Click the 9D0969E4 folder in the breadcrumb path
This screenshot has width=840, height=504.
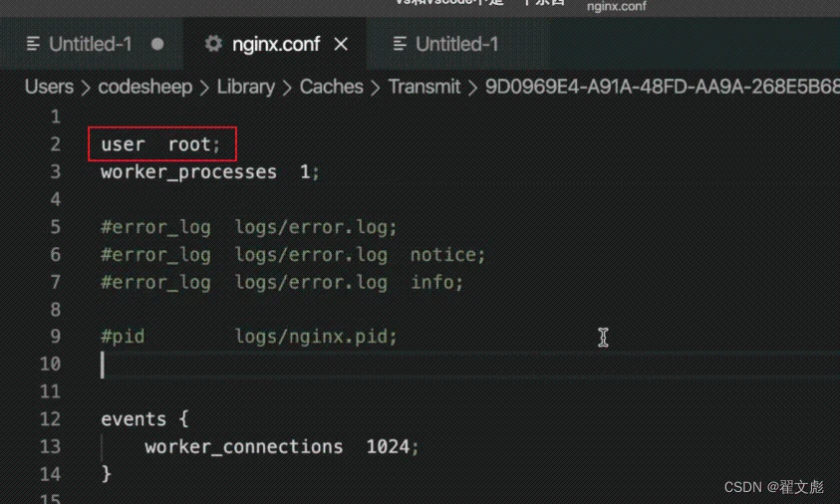coord(658,87)
